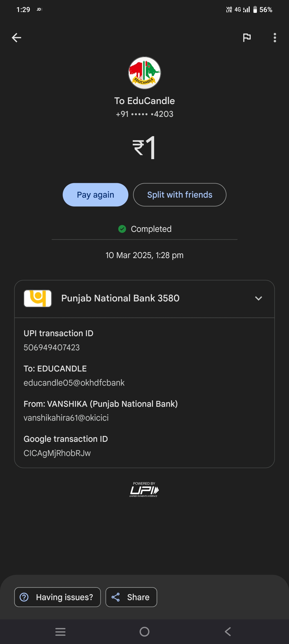This screenshot has height=644, width=289.
Task: Tap the back arrow at top
Action: pyautogui.click(x=17, y=38)
